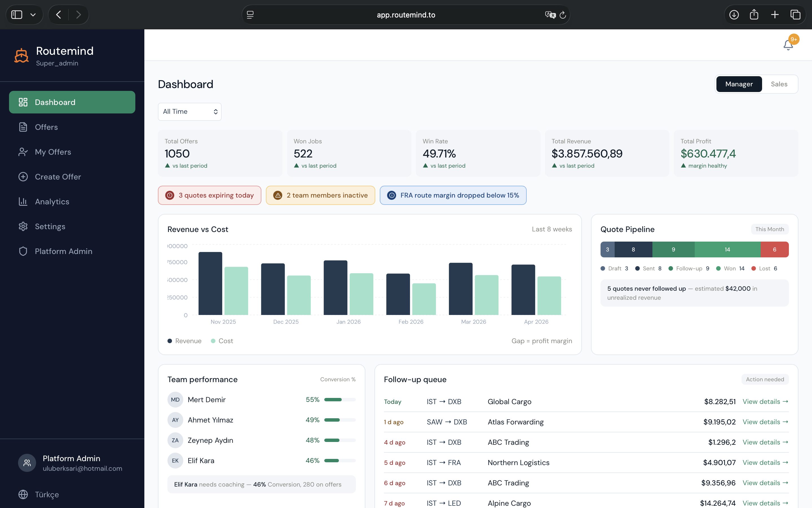Click the Revenue legend item
812x508 pixels.
[184, 341]
